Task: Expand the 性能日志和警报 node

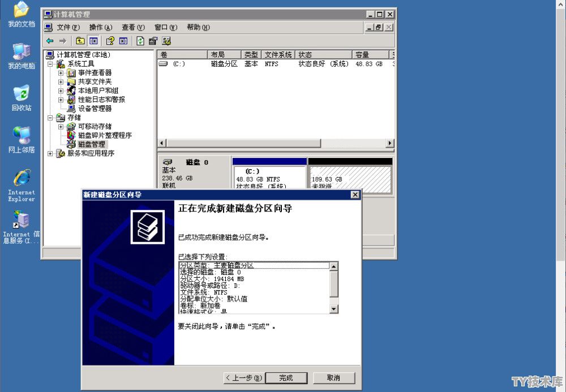Action: point(61,100)
